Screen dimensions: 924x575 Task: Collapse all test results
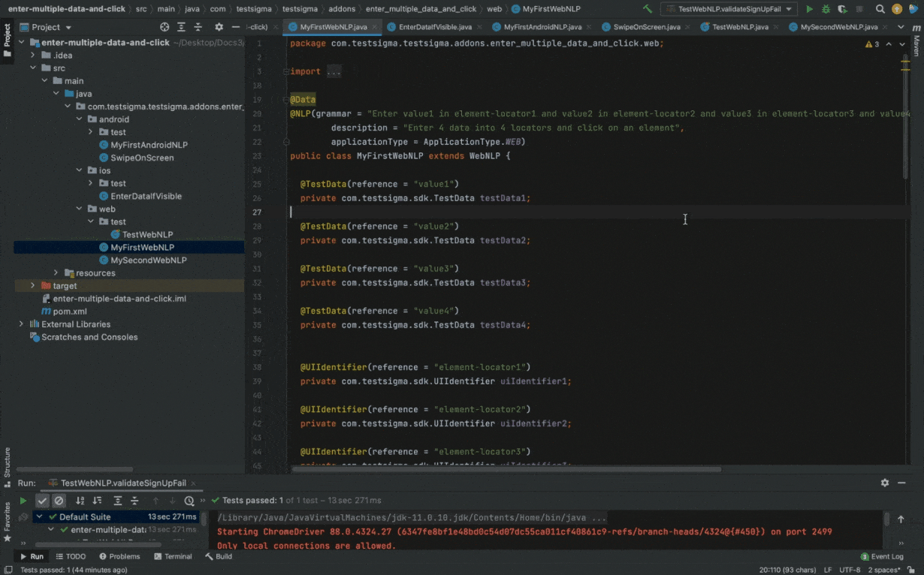point(135,501)
